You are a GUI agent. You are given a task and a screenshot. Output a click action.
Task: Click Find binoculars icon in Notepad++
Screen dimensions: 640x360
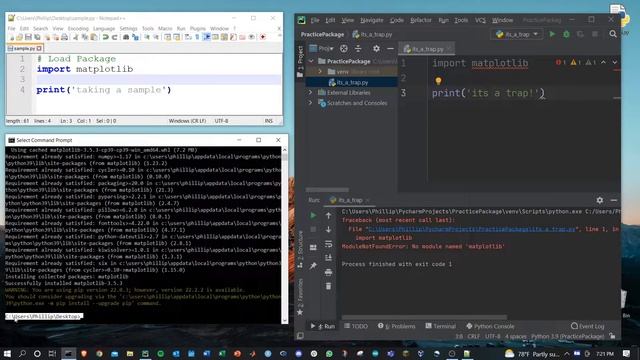click(126, 37)
